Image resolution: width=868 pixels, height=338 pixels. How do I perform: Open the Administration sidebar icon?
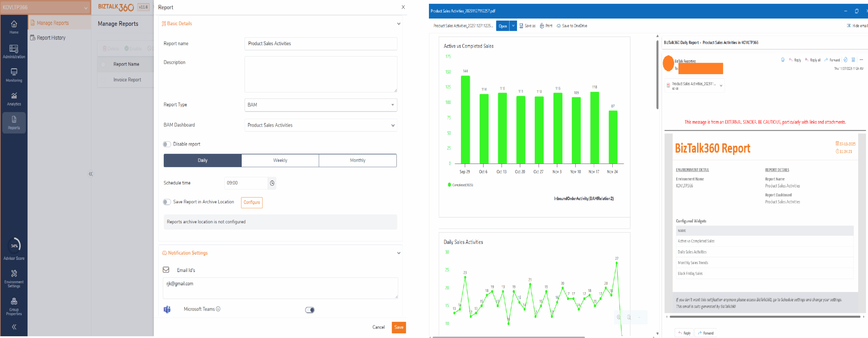[14, 51]
